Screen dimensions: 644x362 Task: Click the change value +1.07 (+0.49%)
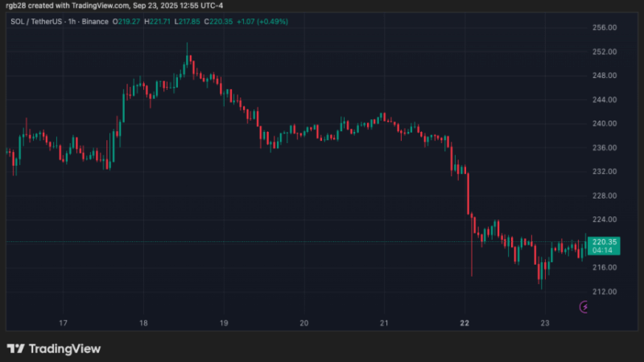pyautogui.click(x=262, y=22)
